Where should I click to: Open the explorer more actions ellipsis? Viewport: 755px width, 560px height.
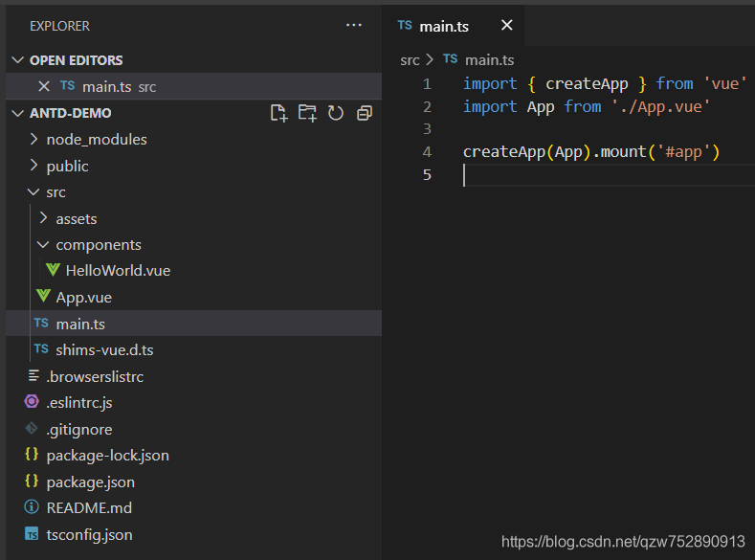click(x=354, y=26)
